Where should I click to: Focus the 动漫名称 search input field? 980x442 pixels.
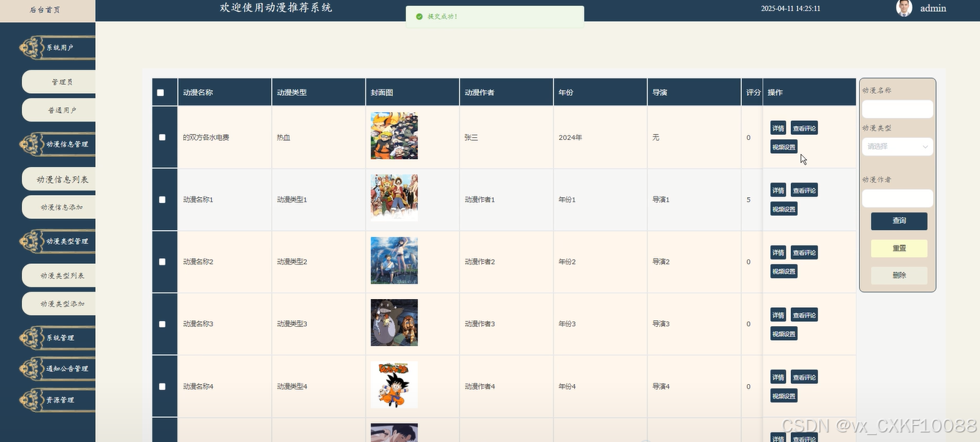[897, 109]
